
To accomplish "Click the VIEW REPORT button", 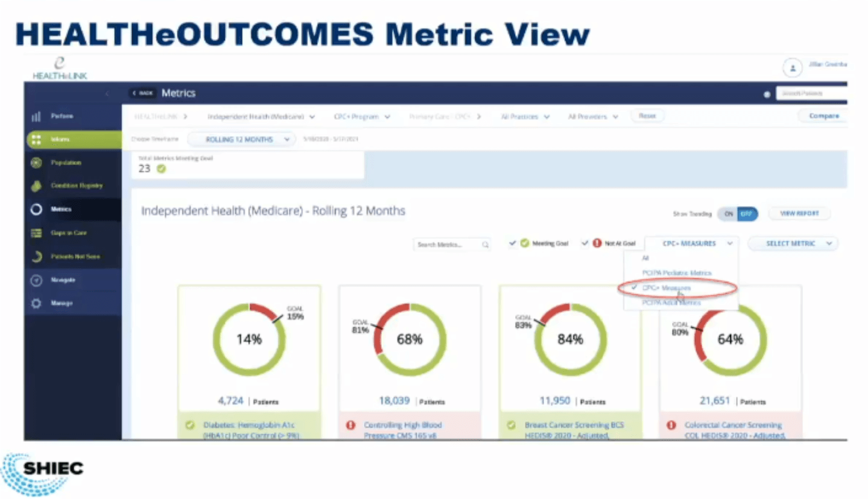I will (x=800, y=213).
